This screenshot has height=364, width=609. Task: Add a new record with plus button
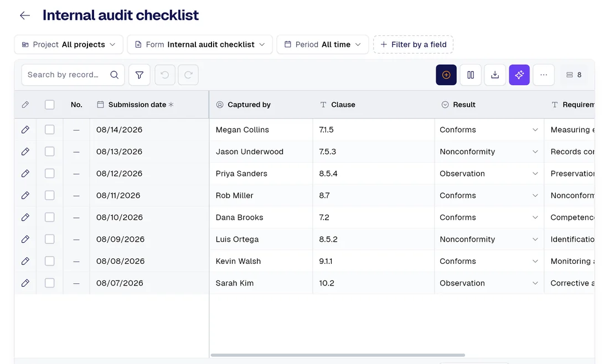point(446,75)
